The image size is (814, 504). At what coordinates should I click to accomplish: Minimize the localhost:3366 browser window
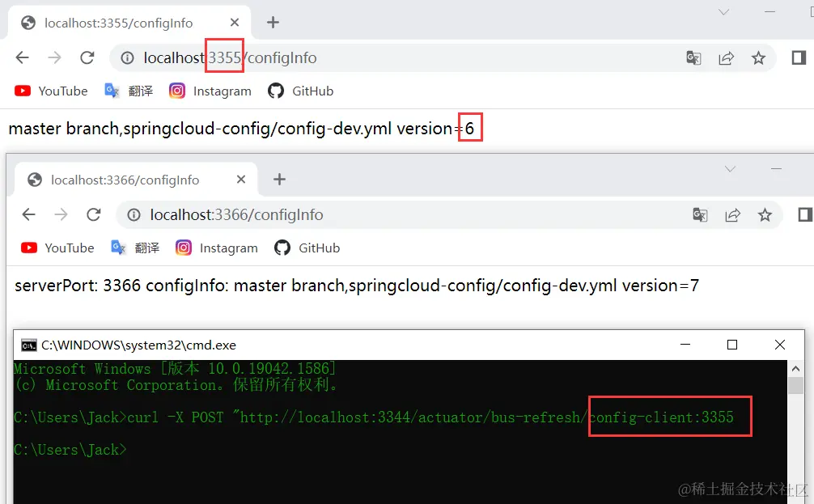coord(776,169)
